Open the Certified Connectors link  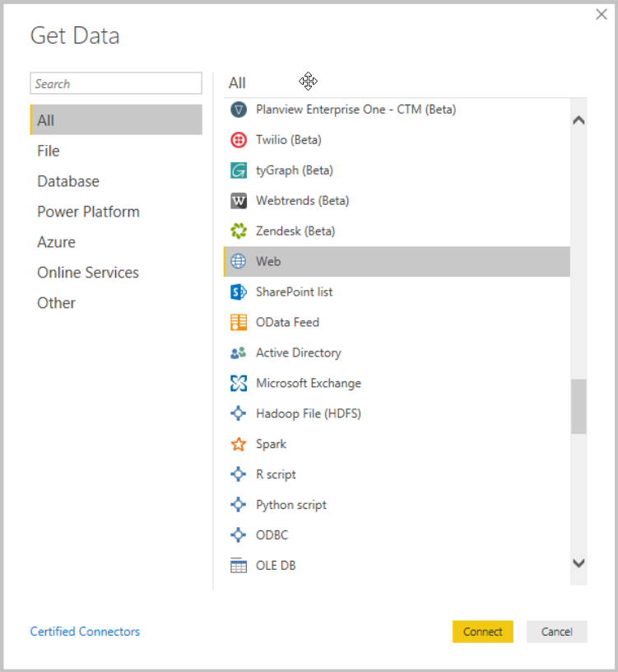[85, 632]
